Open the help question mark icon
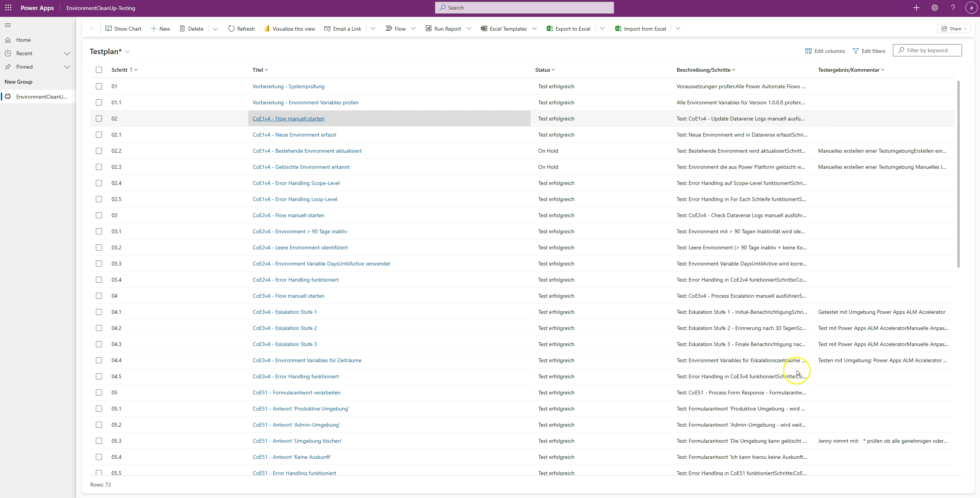 click(x=953, y=8)
